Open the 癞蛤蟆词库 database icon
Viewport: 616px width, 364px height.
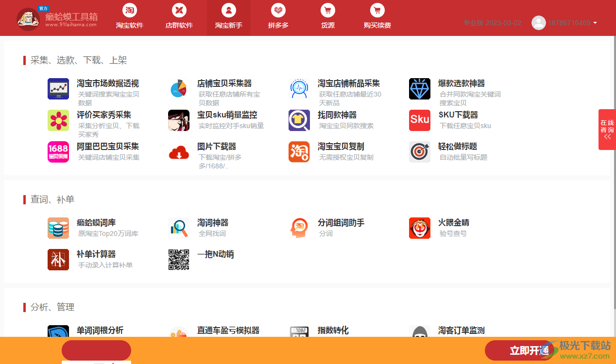[58, 228]
